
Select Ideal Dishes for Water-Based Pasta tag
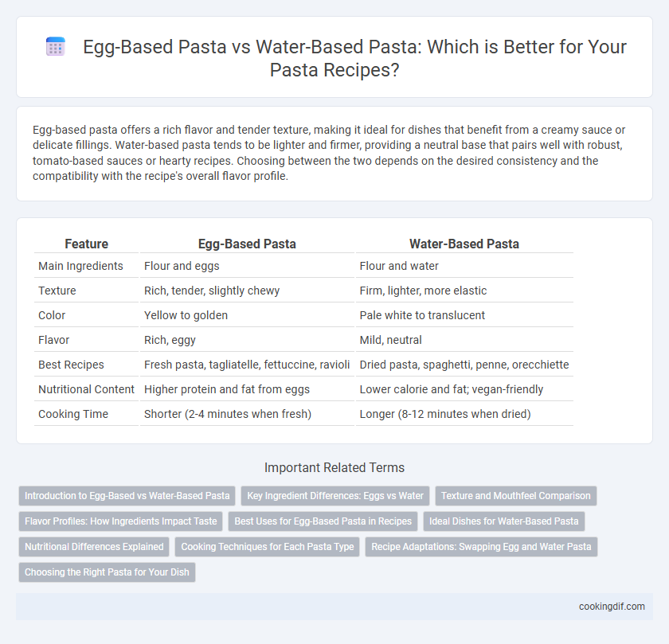(x=504, y=521)
